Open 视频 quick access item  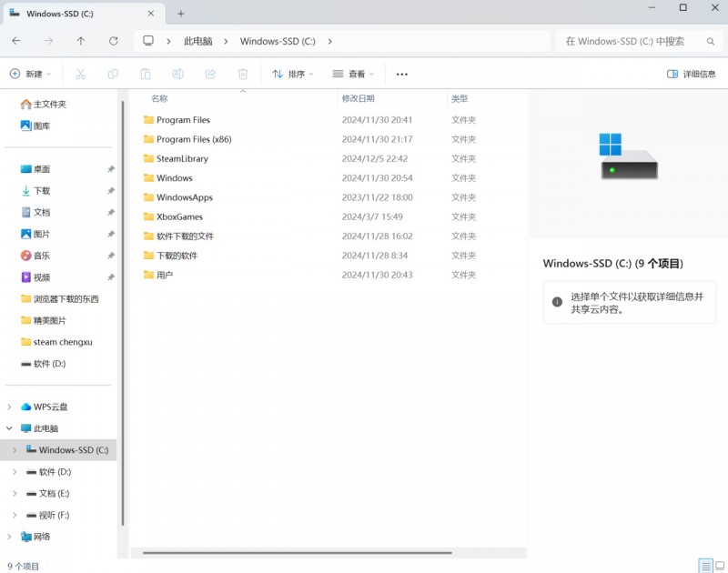point(35,277)
